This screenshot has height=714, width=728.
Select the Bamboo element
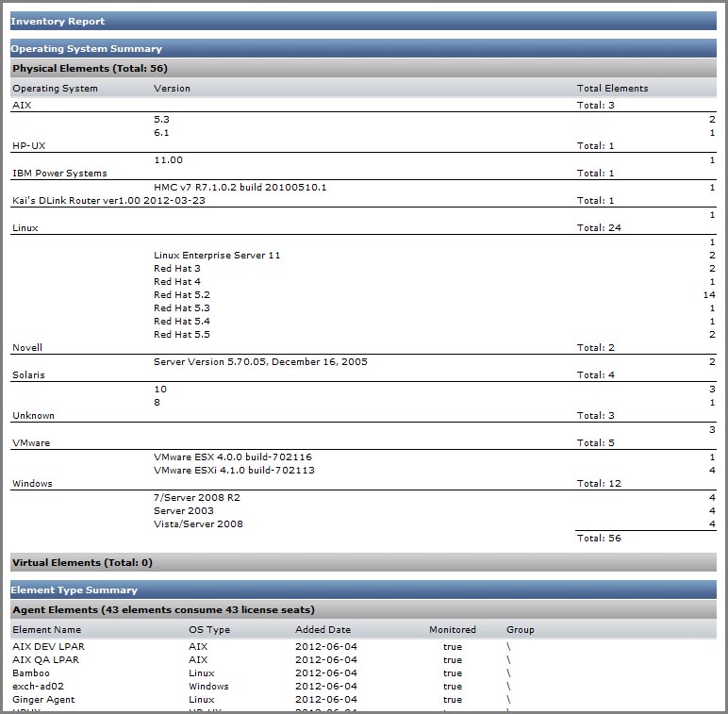tap(31, 673)
